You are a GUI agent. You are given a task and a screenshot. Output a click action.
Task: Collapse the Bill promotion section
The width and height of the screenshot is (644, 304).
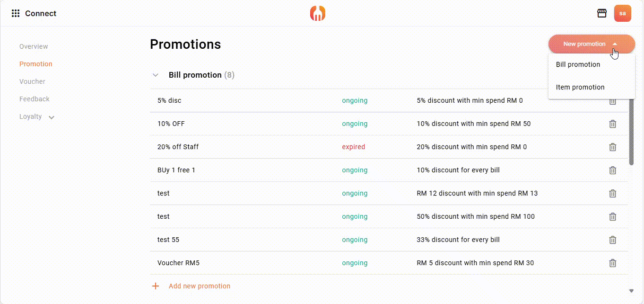pos(156,75)
